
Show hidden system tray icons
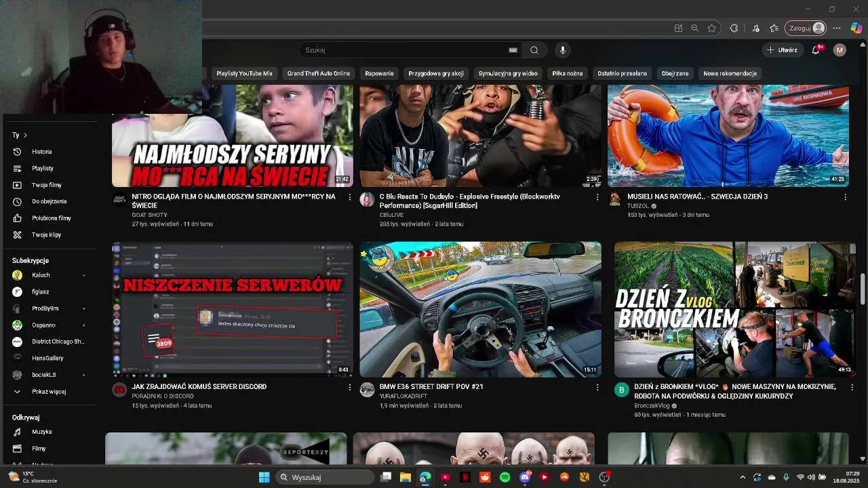[x=743, y=477]
